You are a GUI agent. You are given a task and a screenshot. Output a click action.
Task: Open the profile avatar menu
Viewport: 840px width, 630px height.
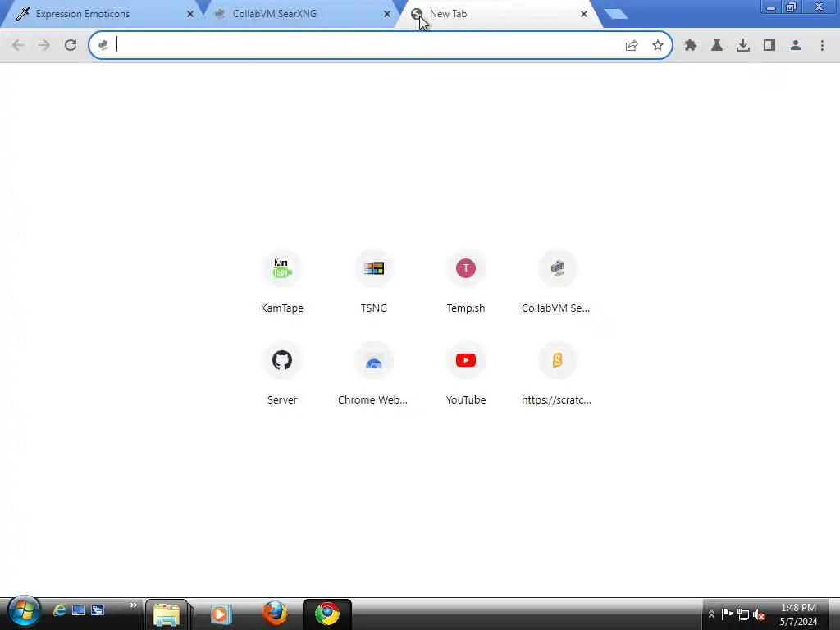pyautogui.click(x=796, y=46)
